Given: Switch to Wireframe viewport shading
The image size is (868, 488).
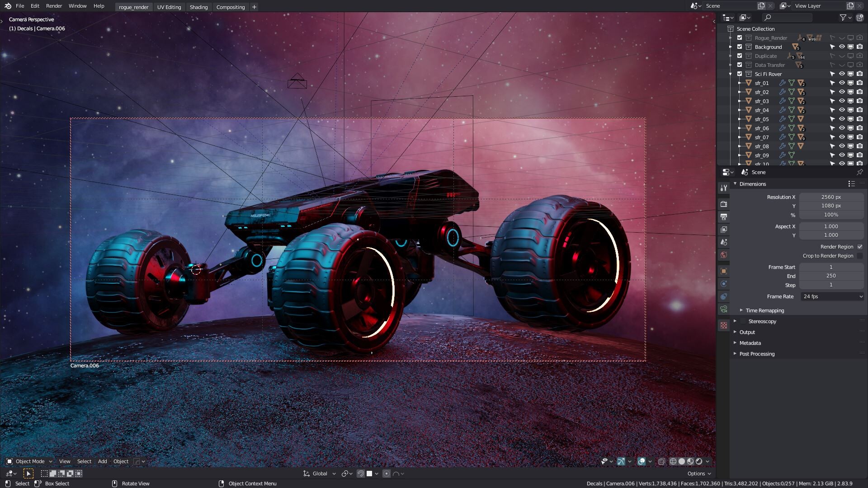Looking at the screenshot, I should tap(673, 461).
